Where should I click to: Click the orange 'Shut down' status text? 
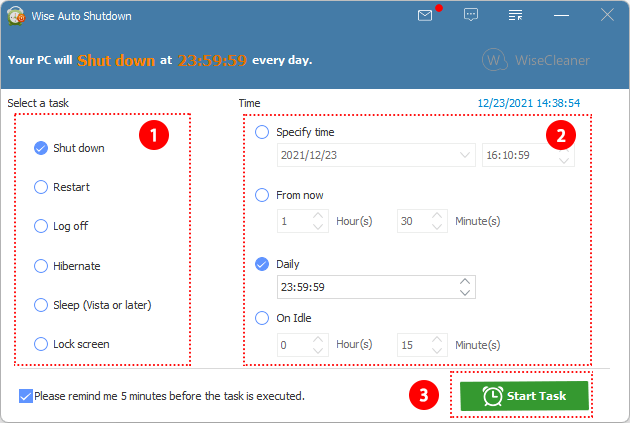(x=116, y=60)
